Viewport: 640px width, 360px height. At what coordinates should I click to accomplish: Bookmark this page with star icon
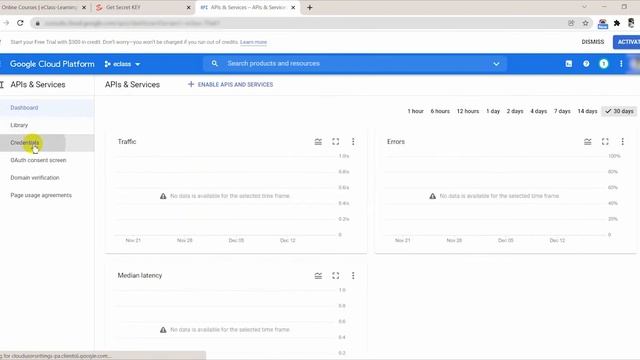(x=585, y=23)
